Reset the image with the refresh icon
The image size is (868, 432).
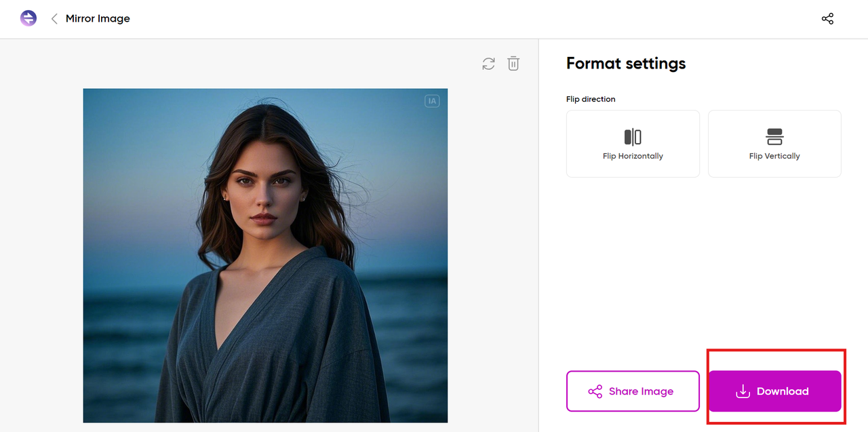pos(488,64)
